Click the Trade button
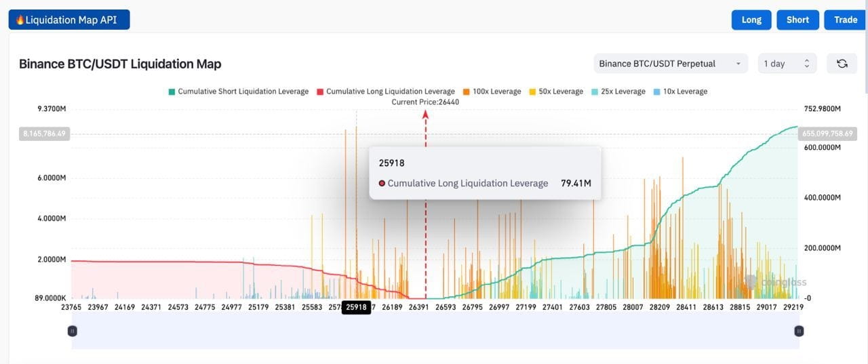The image size is (868, 364). [x=846, y=20]
